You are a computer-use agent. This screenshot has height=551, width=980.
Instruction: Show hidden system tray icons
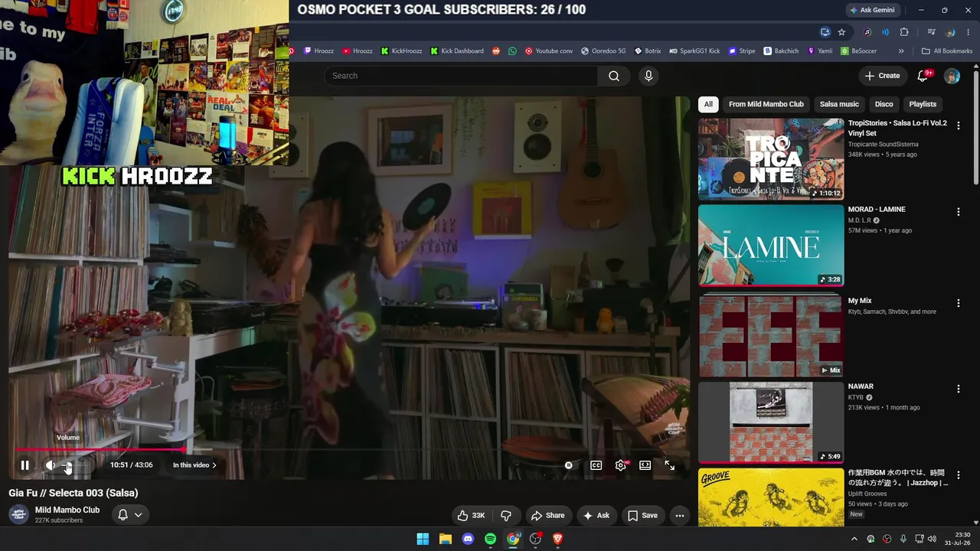(854, 539)
